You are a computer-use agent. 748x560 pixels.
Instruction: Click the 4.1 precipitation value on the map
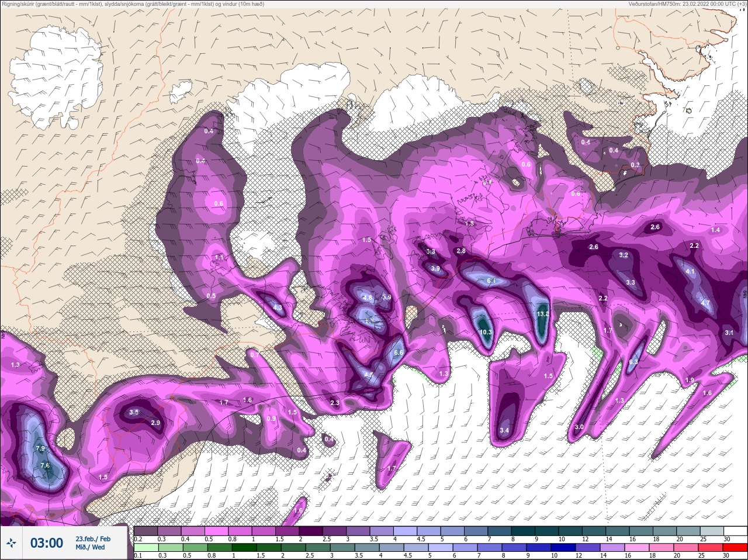pos(690,271)
